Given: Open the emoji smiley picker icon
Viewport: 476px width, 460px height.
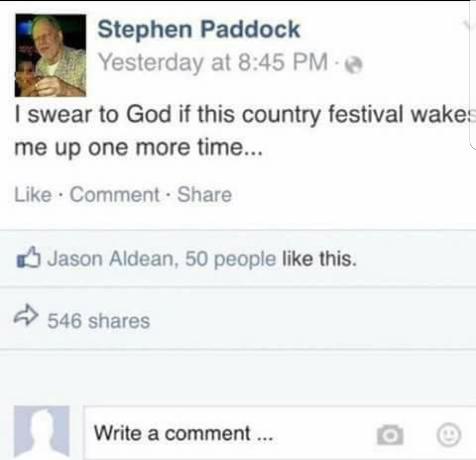Looking at the screenshot, I should click(449, 435).
